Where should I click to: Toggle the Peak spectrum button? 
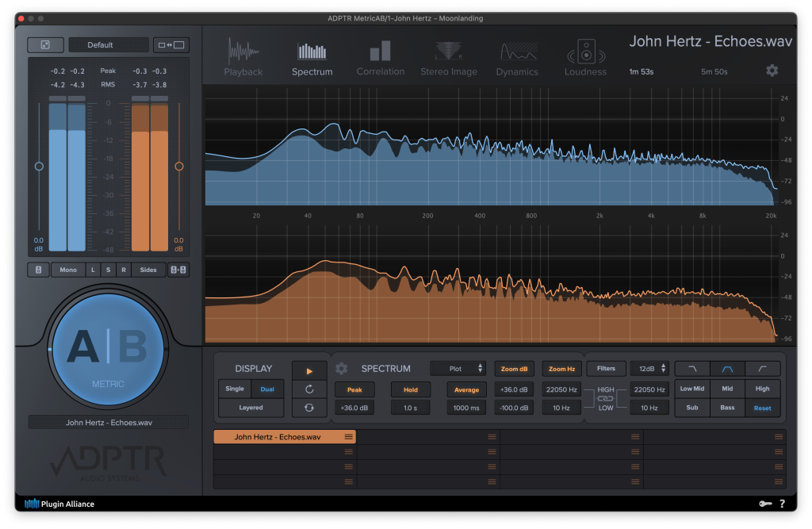coord(354,389)
